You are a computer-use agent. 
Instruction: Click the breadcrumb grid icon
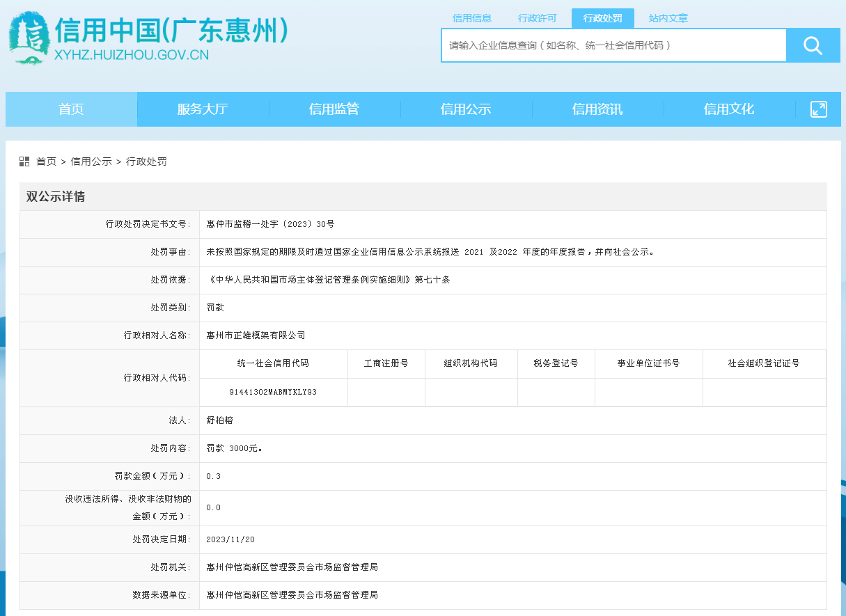click(x=24, y=161)
